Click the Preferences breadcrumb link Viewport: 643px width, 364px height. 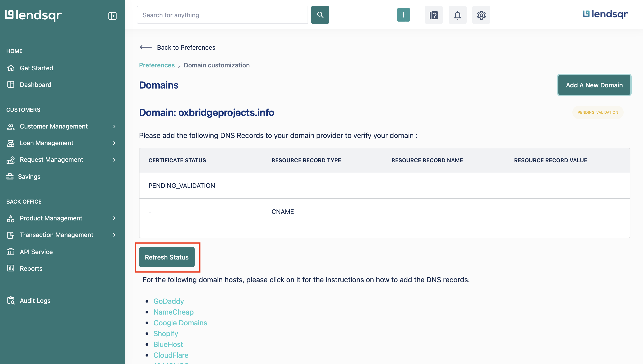point(157,65)
